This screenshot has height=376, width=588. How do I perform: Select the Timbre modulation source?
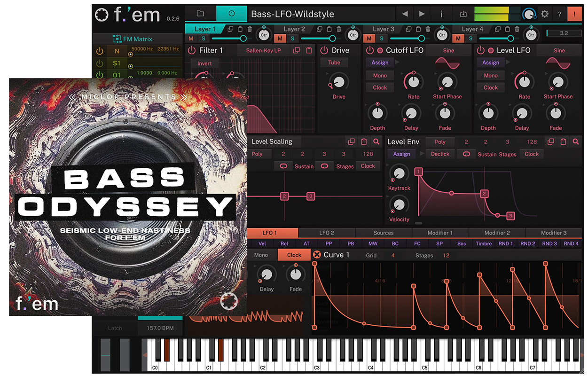point(484,243)
